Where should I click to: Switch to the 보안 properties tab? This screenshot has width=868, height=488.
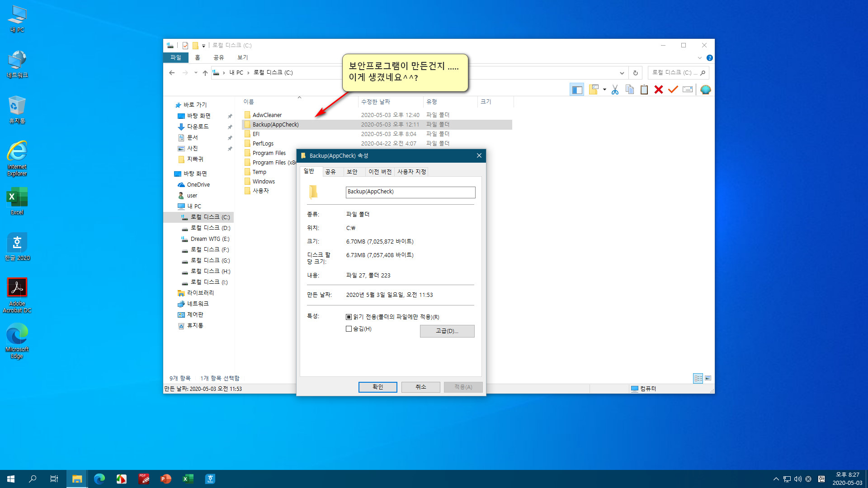[x=352, y=172]
